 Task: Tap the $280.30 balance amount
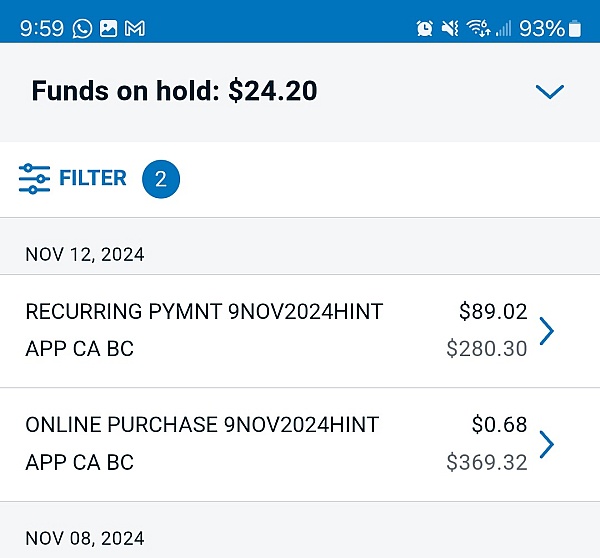tap(487, 349)
